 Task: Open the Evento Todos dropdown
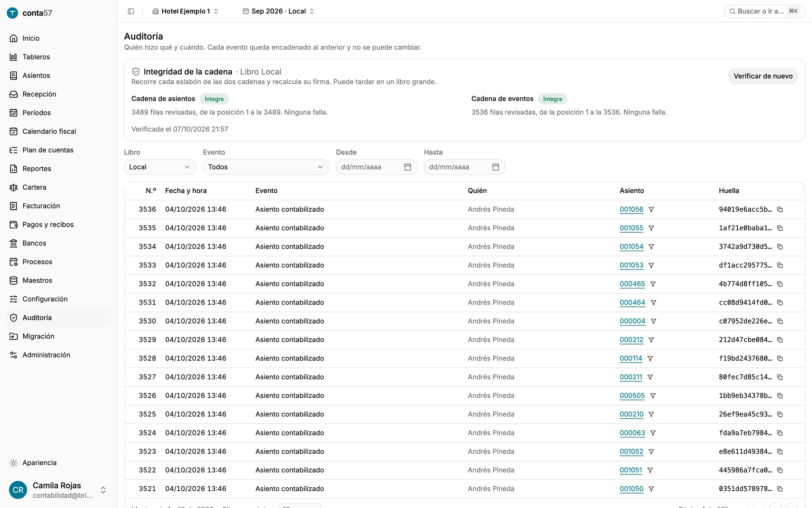pyautogui.click(x=266, y=167)
